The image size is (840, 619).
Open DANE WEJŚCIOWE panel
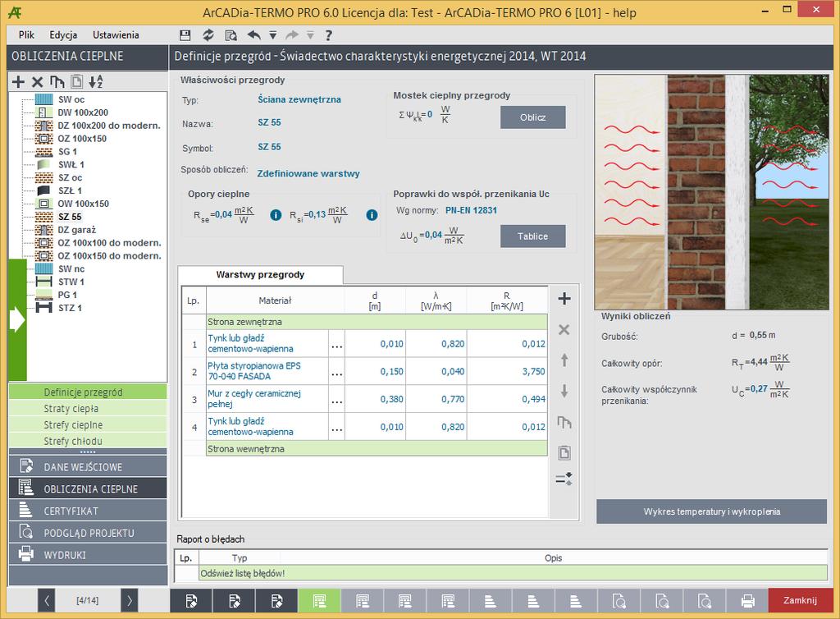tap(88, 467)
